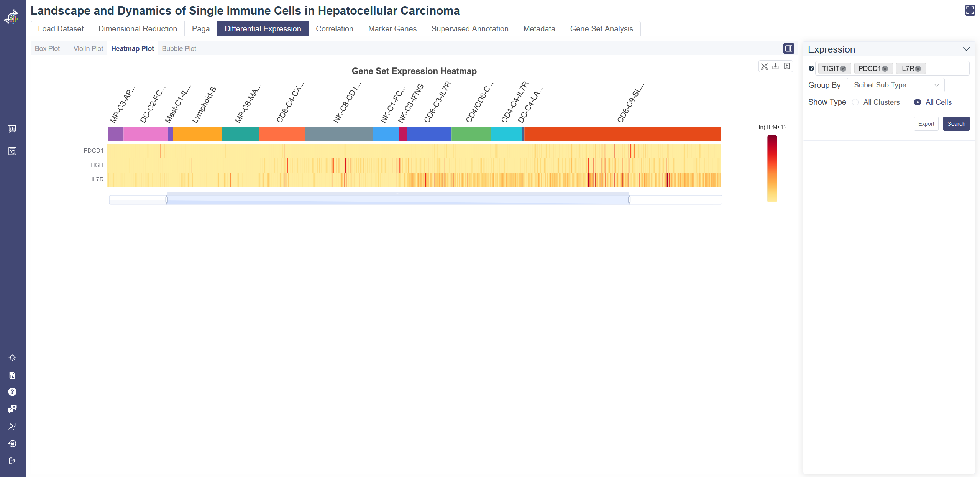The width and height of the screenshot is (980, 477).
Task: Select the All Clusters radio option
Action: point(855,102)
